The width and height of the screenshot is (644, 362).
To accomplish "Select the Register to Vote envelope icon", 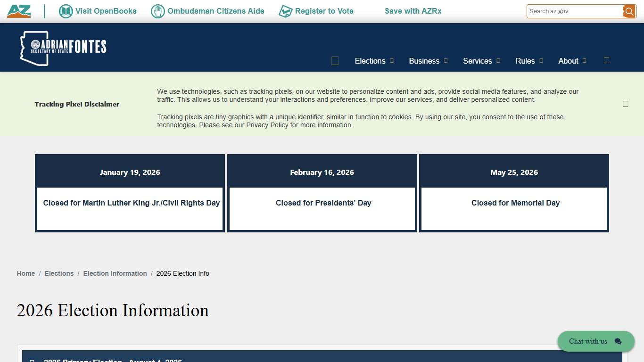I will (286, 11).
